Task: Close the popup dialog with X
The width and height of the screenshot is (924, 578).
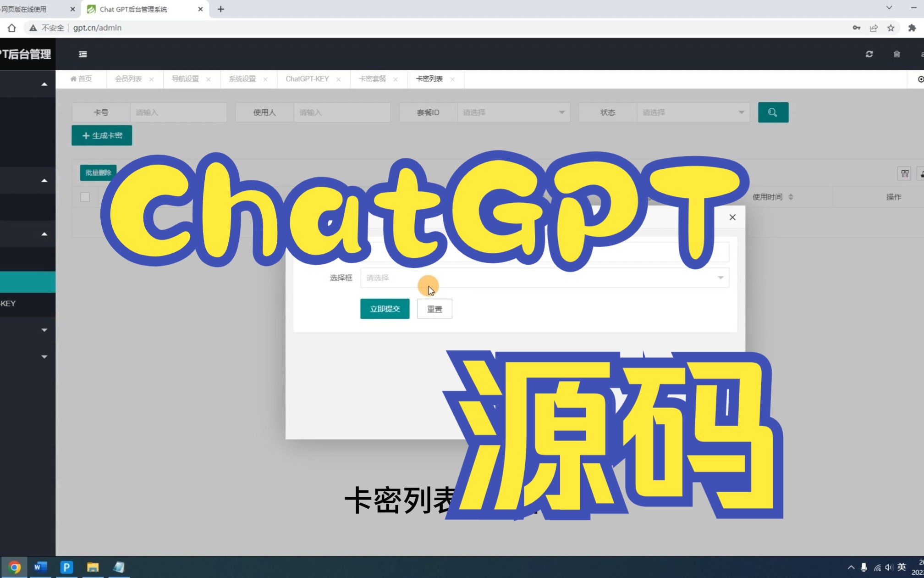Action: coord(732,217)
